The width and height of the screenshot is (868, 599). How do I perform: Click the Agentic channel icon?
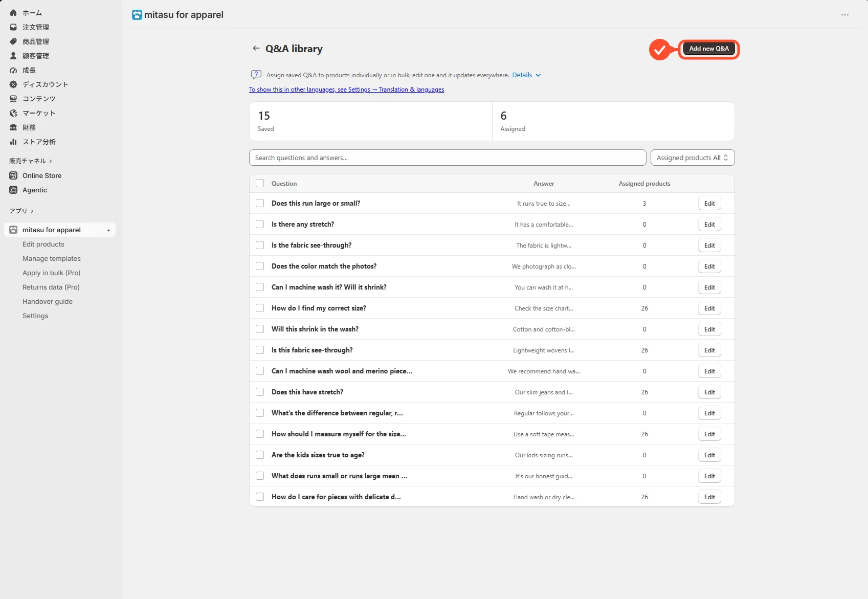coord(13,190)
